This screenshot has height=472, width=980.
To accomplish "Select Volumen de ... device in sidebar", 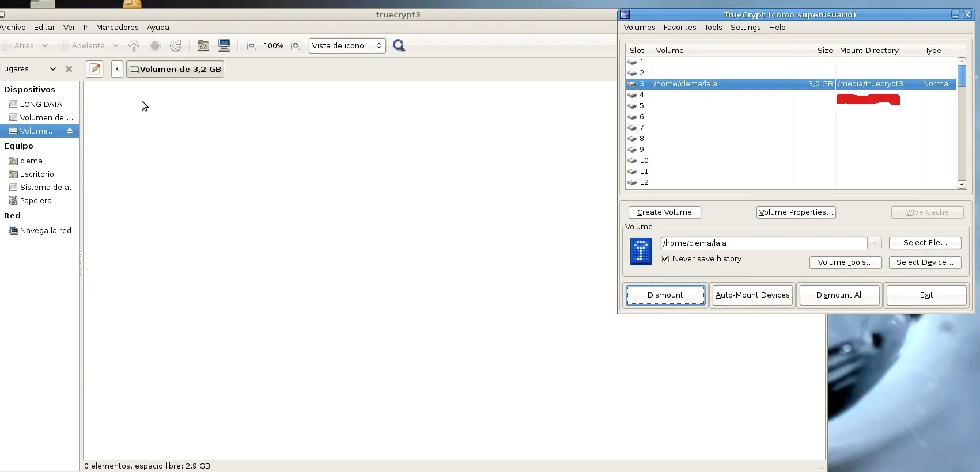I will [40, 117].
